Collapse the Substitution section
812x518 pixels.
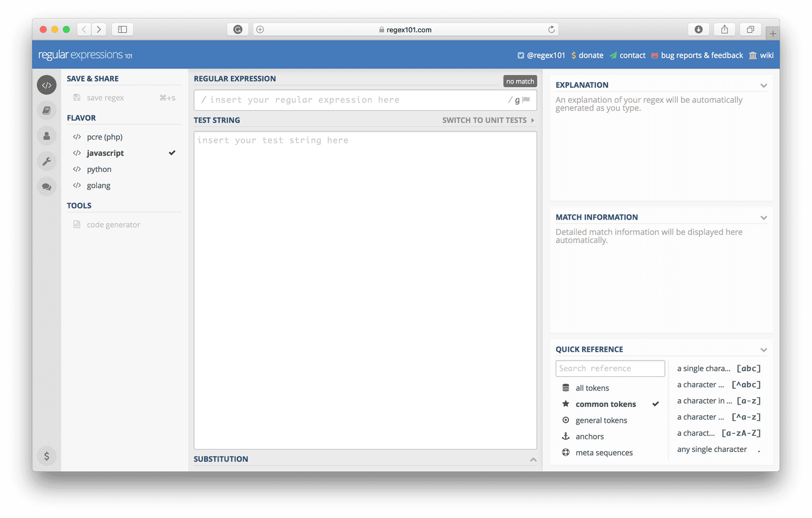(x=533, y=459)
